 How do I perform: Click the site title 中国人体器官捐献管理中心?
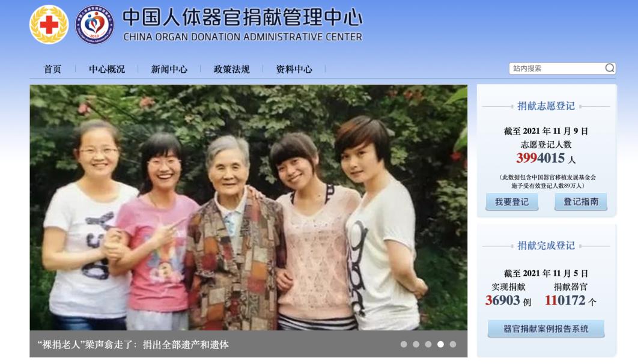tap(243, 17)
